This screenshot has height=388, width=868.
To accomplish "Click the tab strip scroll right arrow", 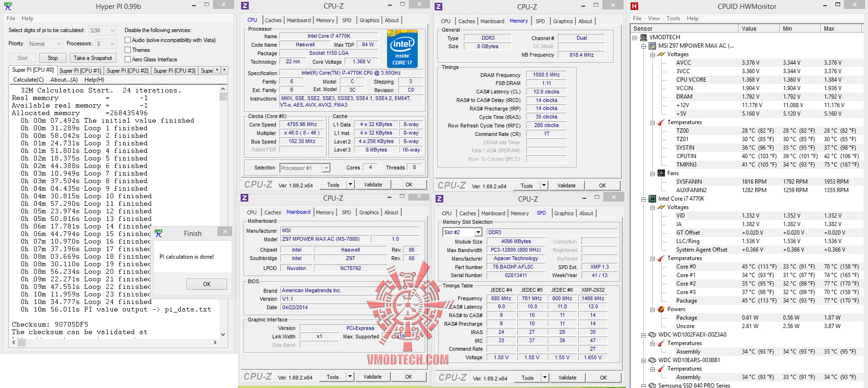I will pos(225,70).
